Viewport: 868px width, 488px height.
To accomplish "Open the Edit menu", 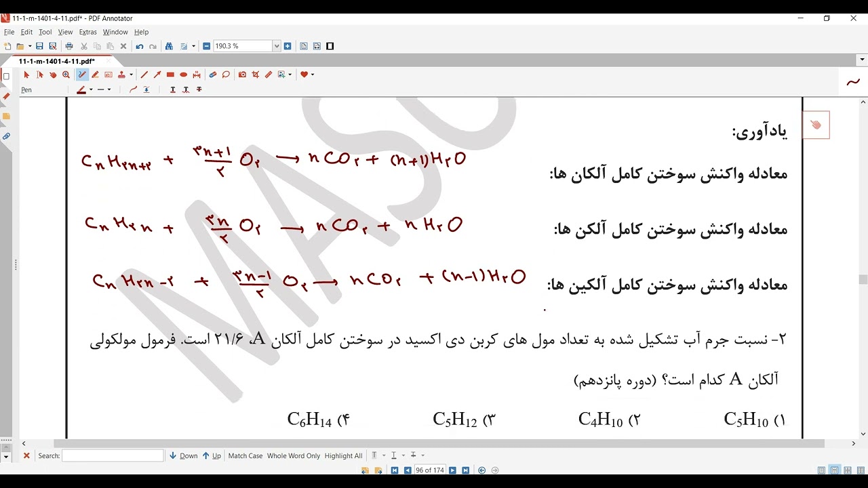I will (x=26, y=32).
